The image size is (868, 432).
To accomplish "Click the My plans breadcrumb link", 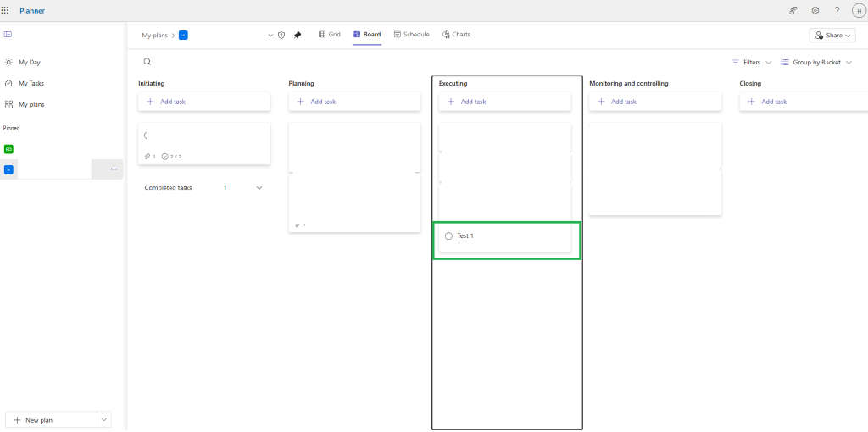I will 154,35.
